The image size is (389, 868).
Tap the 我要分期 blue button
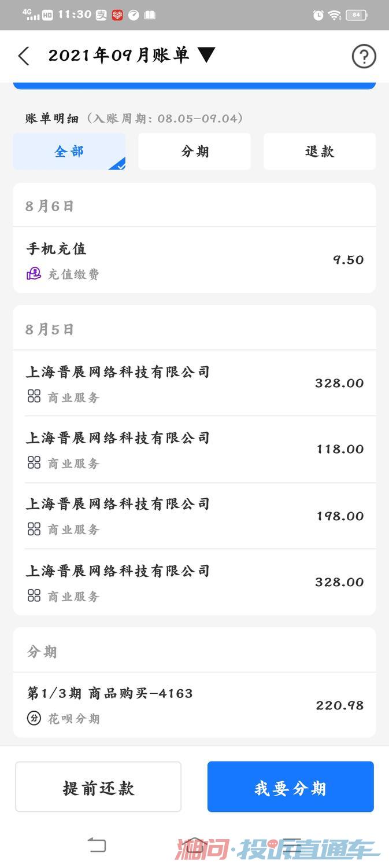tap(291, 787)
